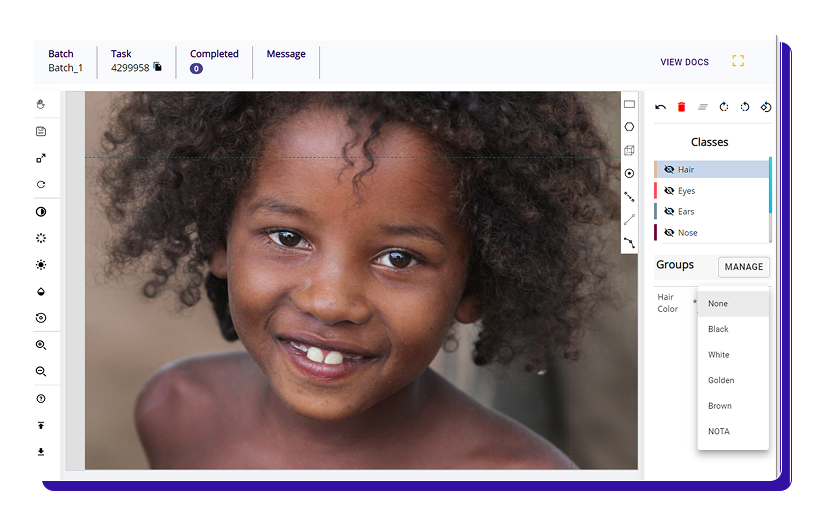Viewport: 814px width, 513px height.
Task: Click the Completed count badge
Action: [196, 69]
